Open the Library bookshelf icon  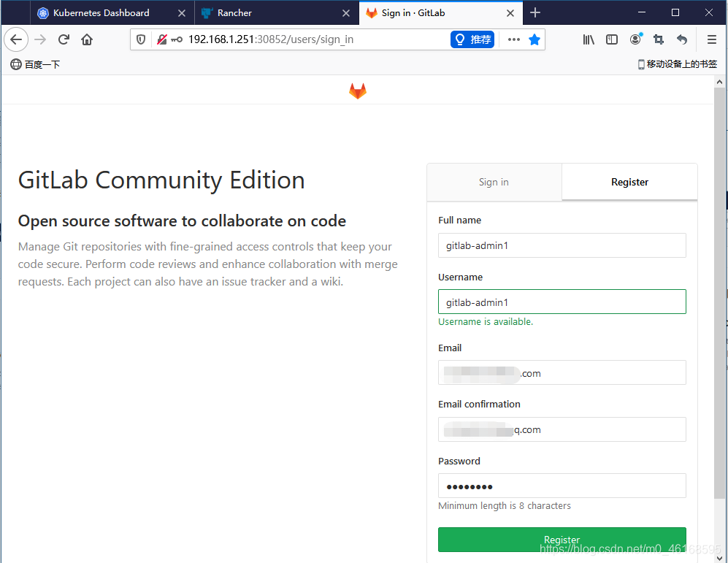(x=589, y=39)
